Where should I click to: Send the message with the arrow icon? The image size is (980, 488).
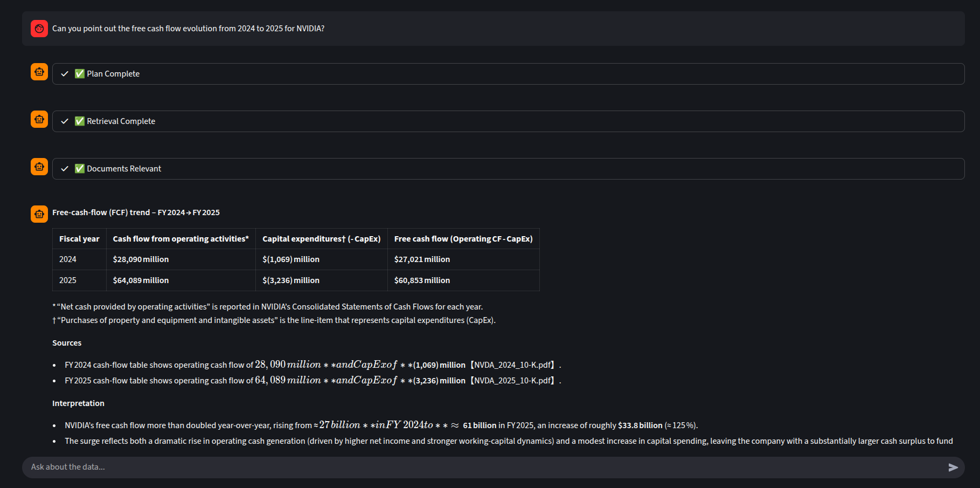953,468
